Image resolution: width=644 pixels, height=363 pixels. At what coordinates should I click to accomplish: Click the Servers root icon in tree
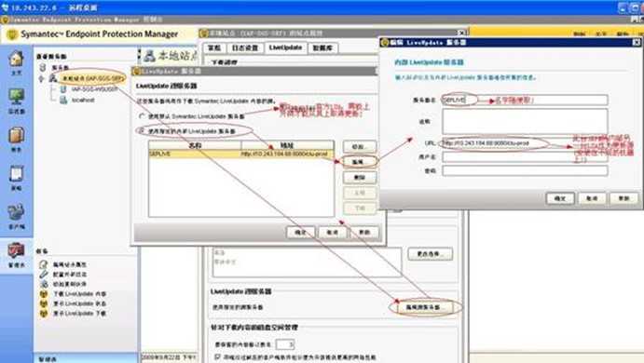point(42,67)
